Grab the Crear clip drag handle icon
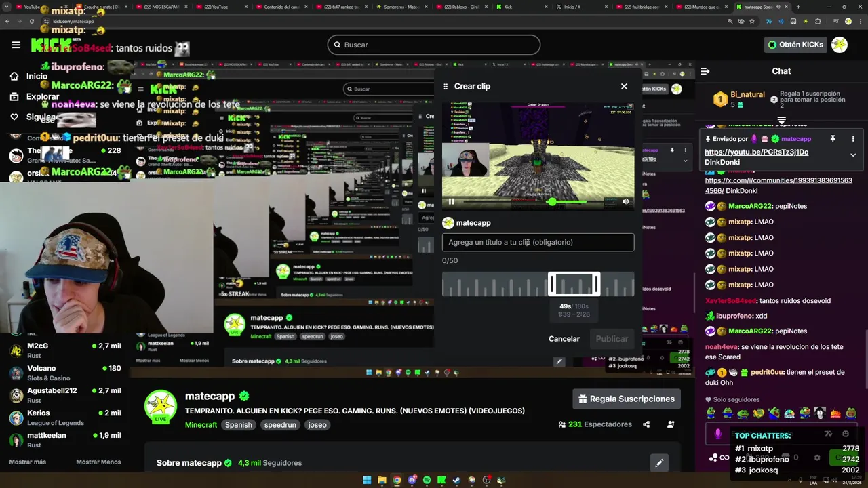 tap(446, 86)
